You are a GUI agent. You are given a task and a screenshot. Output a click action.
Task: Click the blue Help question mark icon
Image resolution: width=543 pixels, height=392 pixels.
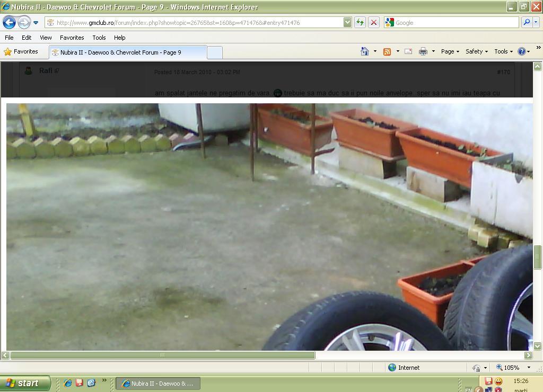[x=522, y=51]
